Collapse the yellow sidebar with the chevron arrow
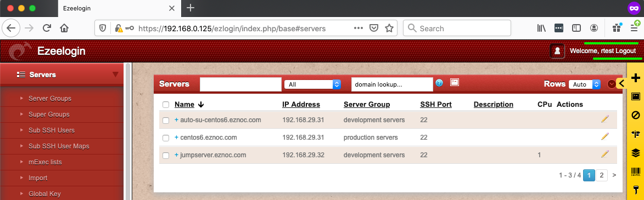Screen dimensions: 644x200 tap(621, 84)
